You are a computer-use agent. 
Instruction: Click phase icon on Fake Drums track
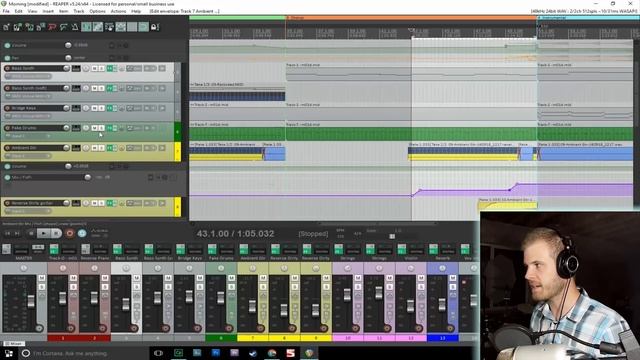[122, 128]
